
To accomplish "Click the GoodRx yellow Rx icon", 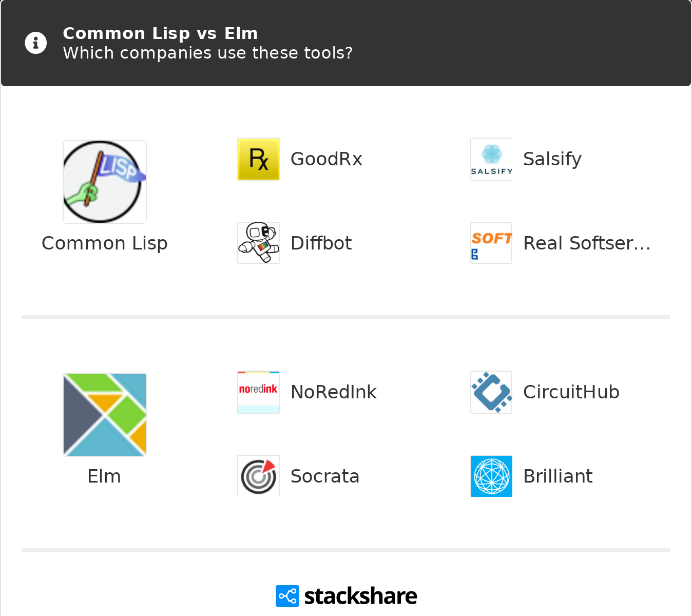I will click(x=259, y=159).
